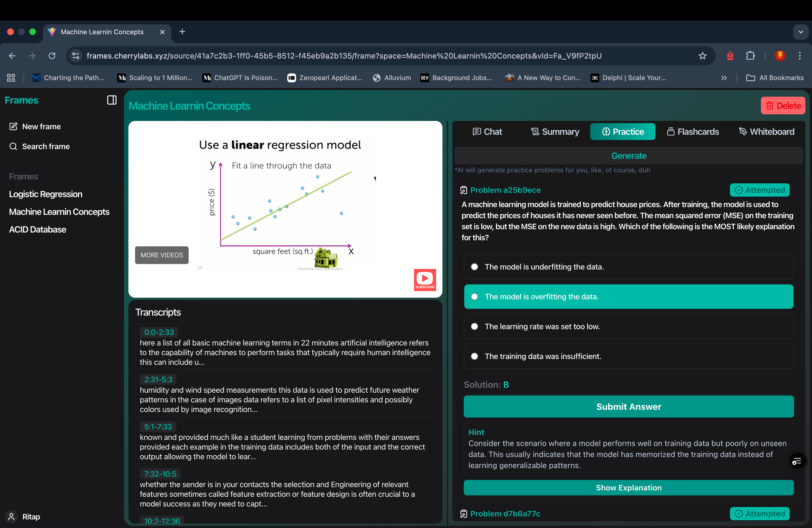Open the 2:31-5:3 transcript segment
Viewport: 812px width, 528px height.
pos(158,379)
